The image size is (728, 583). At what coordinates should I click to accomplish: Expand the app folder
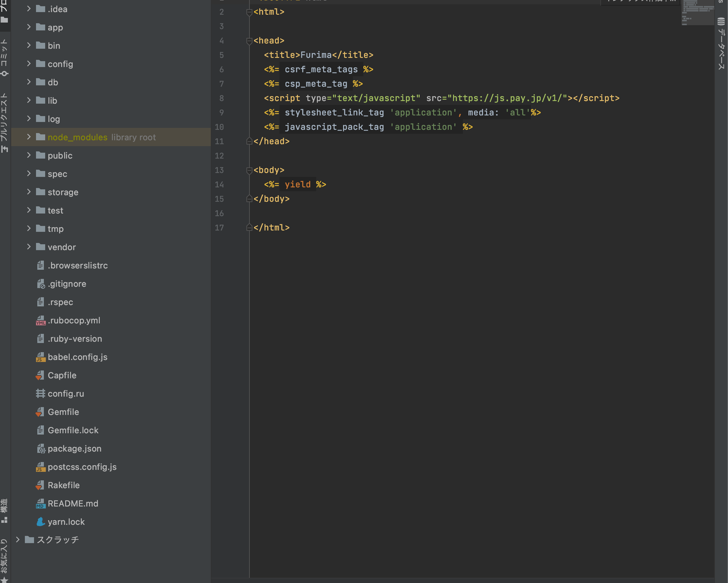(29, 27)
